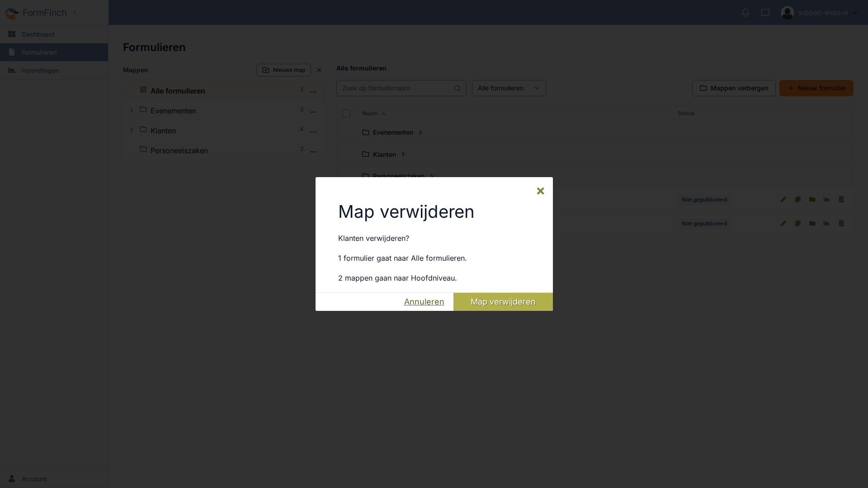868x488 pixels.
Task: Open the options menu for Evenementen folder
Action: pos(313,112)
